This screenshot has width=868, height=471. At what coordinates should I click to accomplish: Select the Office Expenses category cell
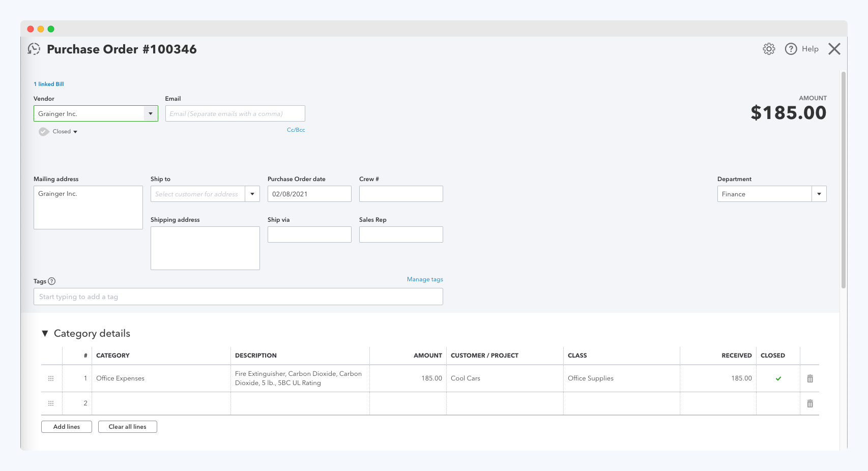pos(161,378)
